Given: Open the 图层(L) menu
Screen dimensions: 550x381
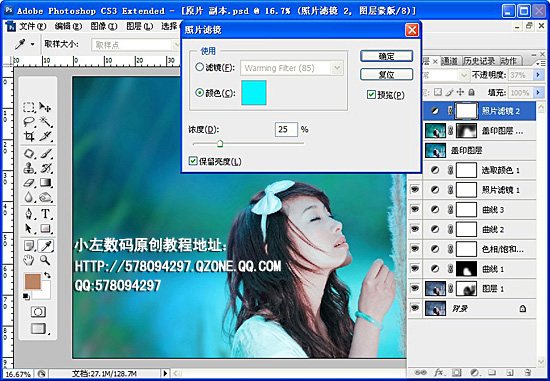Looking at the screenshot, I should click(x=139, y=26).
